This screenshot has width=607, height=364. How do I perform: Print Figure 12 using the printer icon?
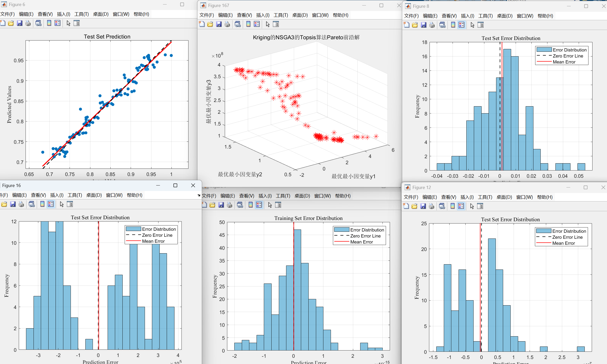432,206
